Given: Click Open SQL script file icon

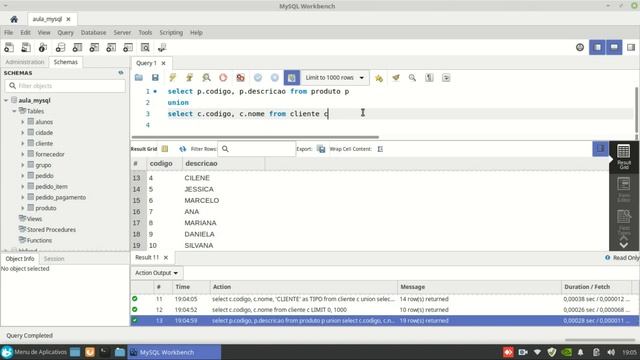Looking at the screenshot, I should 139,78.
